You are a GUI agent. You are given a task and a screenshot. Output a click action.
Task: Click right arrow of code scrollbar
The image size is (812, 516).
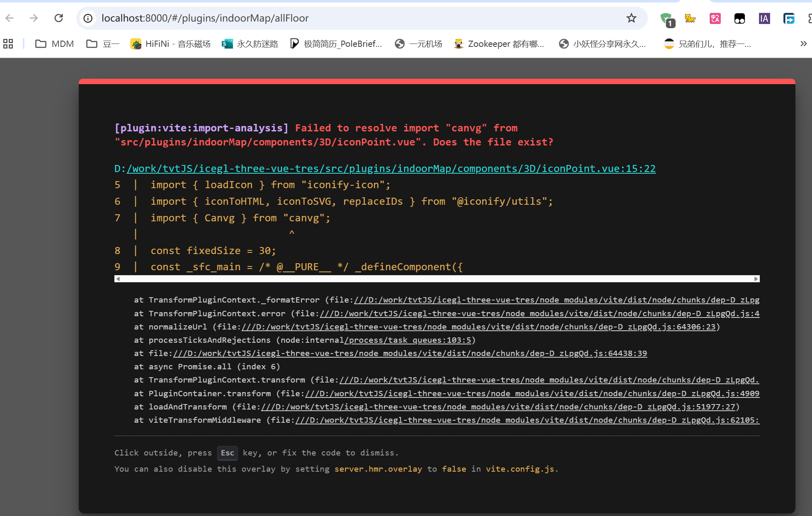[x=756, y=279]
